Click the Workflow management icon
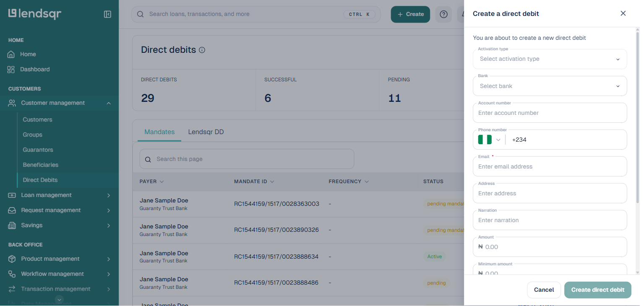This screenshot has height=306, width=644. coord(12,274)
